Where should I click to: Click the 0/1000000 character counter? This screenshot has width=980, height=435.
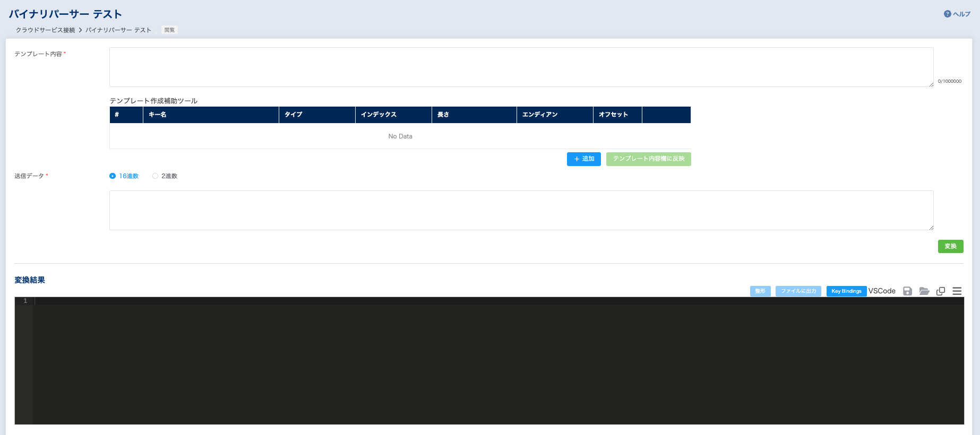coord(950,81)
